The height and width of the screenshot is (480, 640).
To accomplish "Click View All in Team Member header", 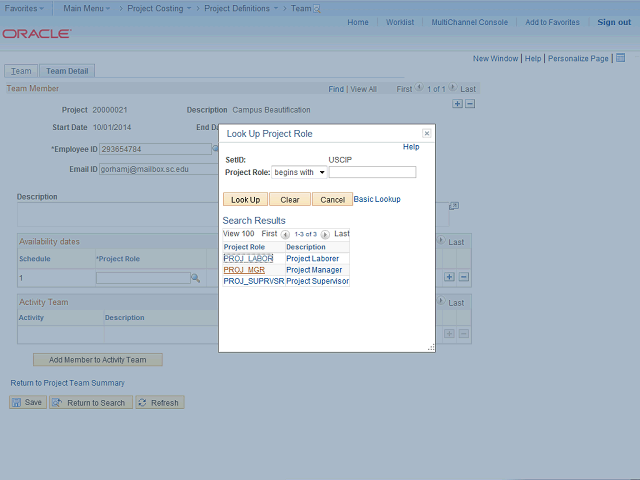I will (x=363, y=89).
